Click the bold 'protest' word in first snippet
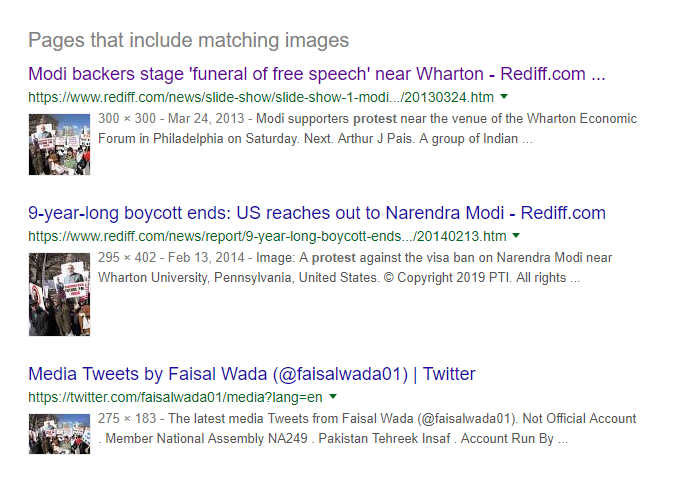The width and height of the screenshot is (674, 485). click(375, 119)
